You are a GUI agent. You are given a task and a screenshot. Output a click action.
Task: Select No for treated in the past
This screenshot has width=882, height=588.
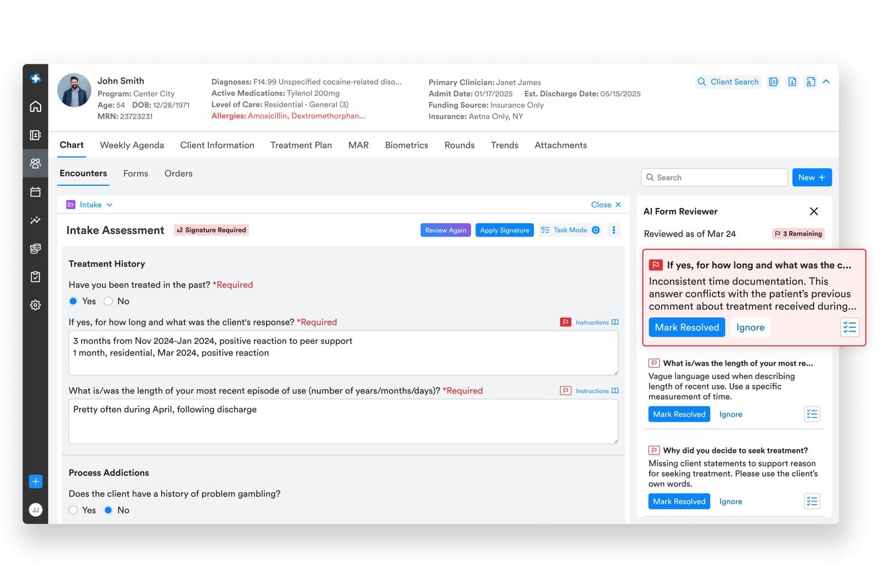[x=108, y=301]
